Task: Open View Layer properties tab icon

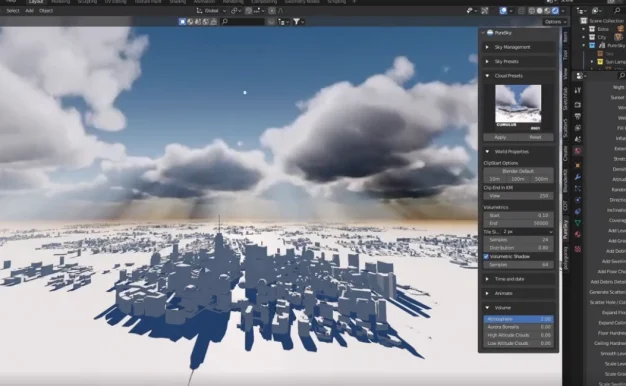Action: coord(578,128)
